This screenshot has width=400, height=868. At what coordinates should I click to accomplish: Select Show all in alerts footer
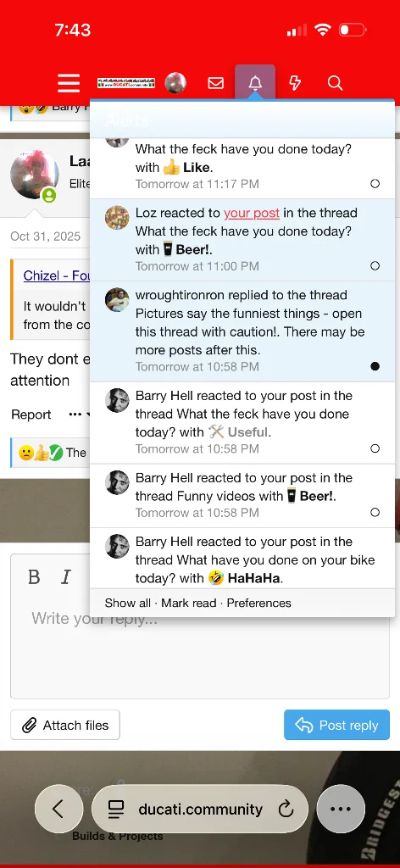click(x=128, y=603)
